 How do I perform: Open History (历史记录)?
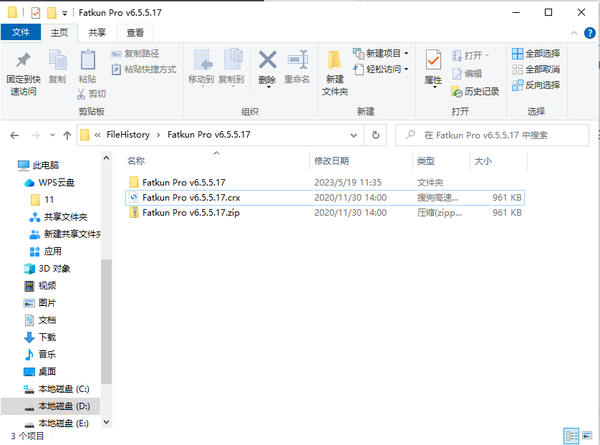pos(475,92)
